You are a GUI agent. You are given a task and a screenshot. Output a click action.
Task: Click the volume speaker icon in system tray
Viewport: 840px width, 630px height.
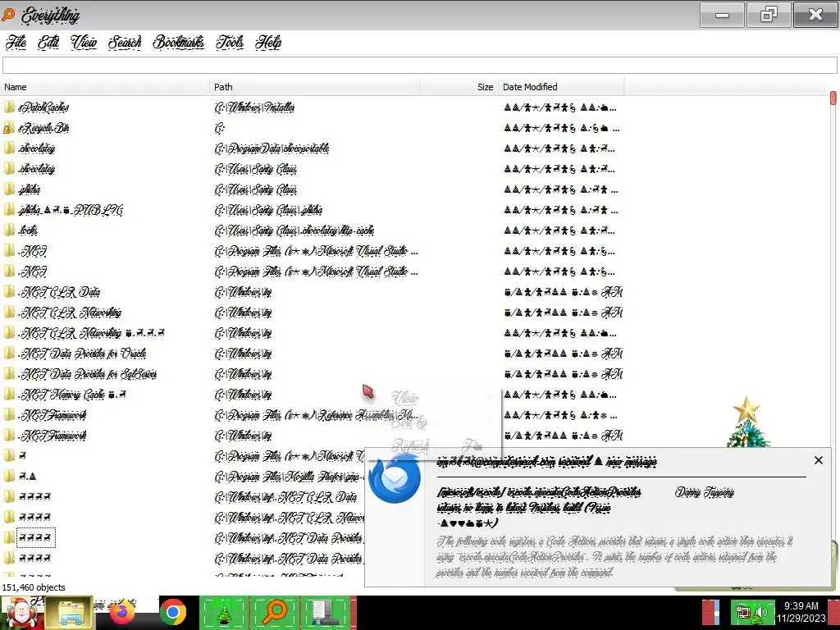pyautogui.click(x=762, y=614)
